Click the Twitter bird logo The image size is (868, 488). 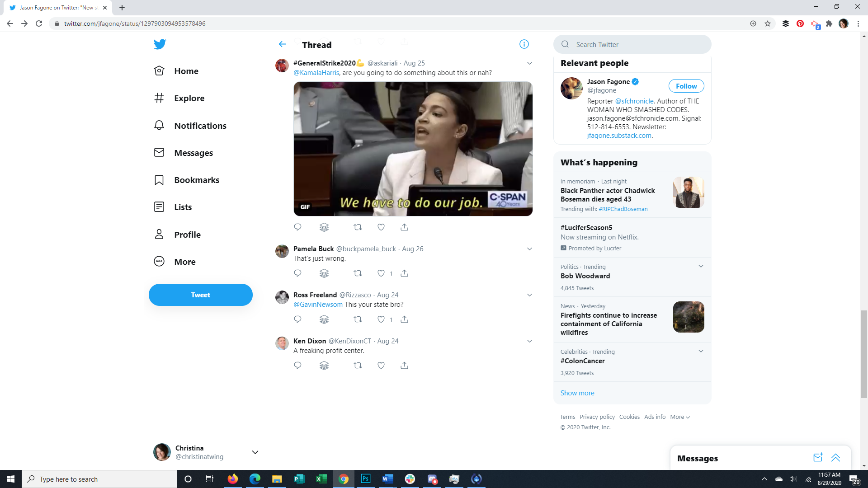160,44
